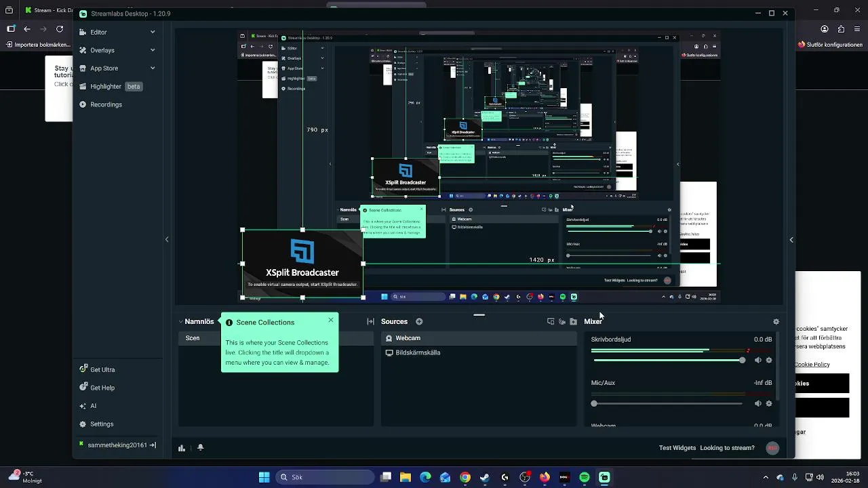The width and height of the screenshot is (868, 488).
Task: Open the Streamlabs taskbar icon
Action: (604, 477)
